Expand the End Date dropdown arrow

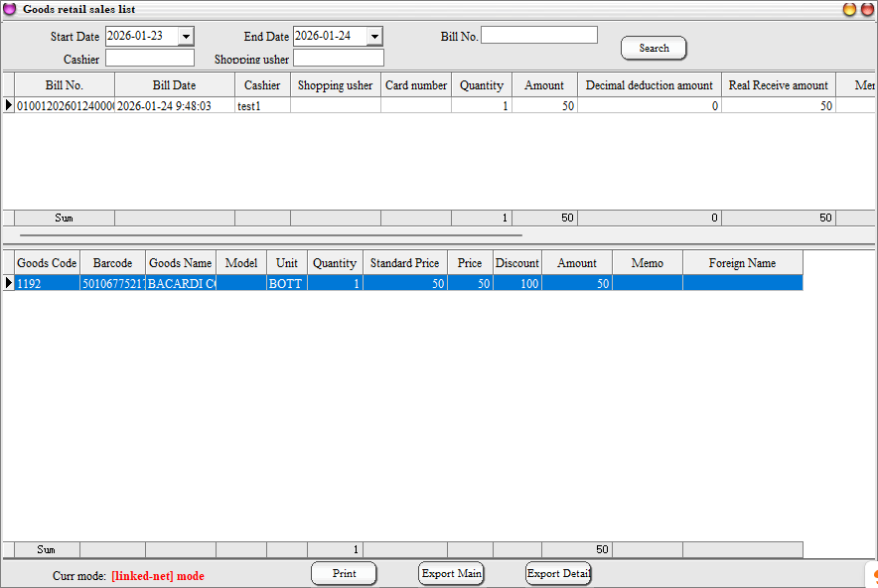coord(374,37)
